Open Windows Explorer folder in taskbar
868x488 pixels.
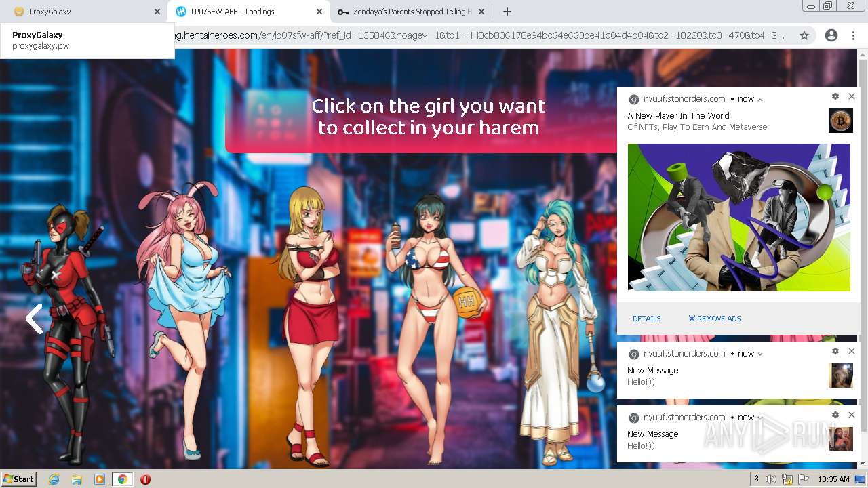coord(77,479)
